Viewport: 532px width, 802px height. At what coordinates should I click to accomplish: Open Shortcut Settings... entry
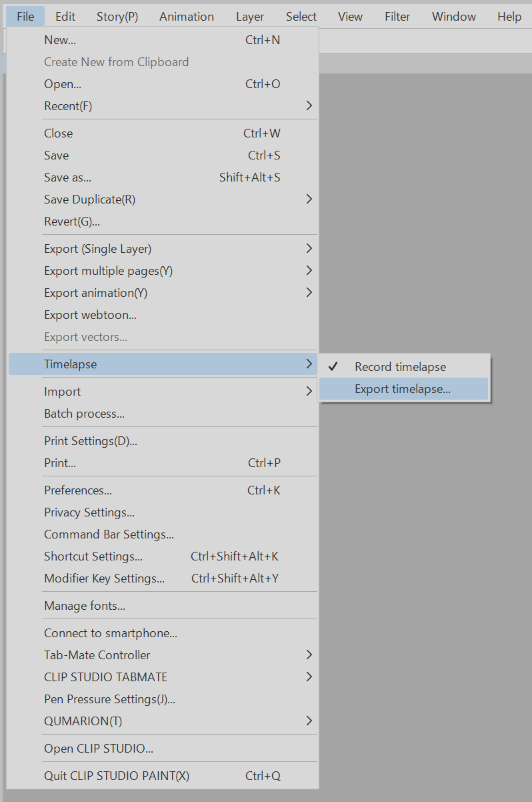pyautogui.click(x=93, y=556)
